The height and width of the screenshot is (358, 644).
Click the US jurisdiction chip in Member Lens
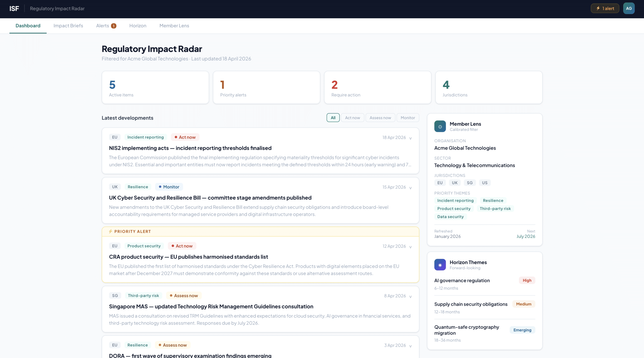[x=485, y=183]
